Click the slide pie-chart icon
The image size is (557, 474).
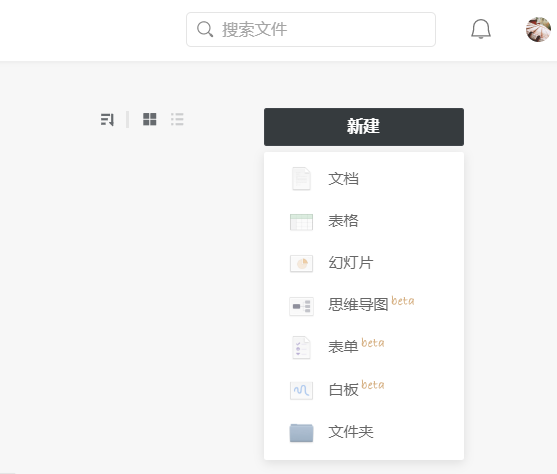click(301, 263)
